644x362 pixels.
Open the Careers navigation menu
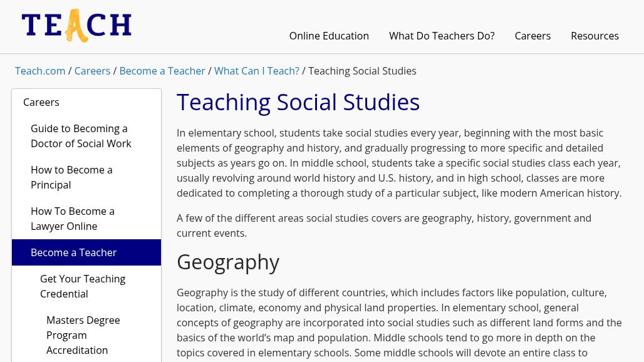532,36
